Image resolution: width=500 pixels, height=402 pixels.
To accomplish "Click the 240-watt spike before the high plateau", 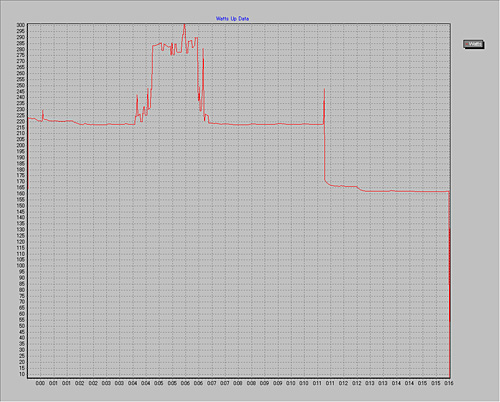I will 137,96.
